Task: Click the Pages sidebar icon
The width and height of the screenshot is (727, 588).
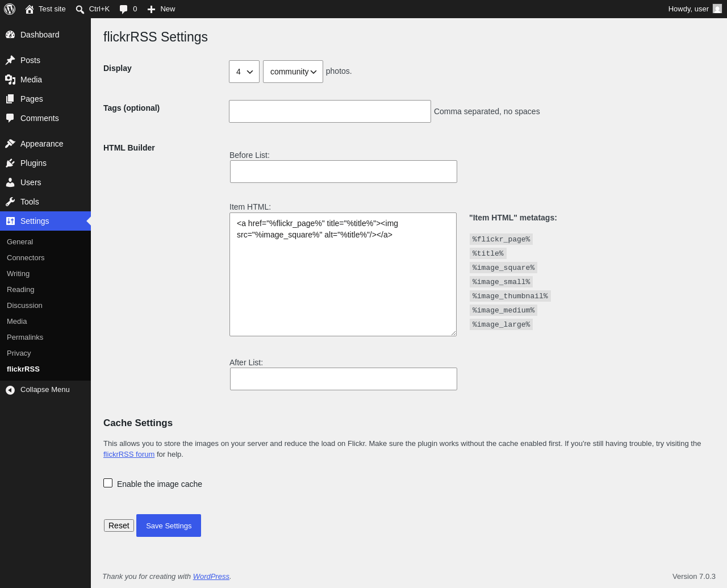Action: point(10,99)
